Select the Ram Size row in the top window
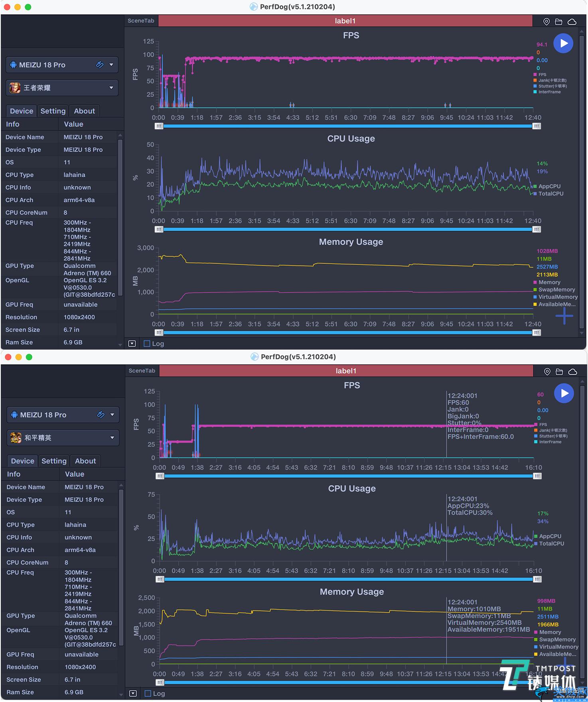Image resolution: width=588 pixels, height=702 pixels. tap(59, 342)
